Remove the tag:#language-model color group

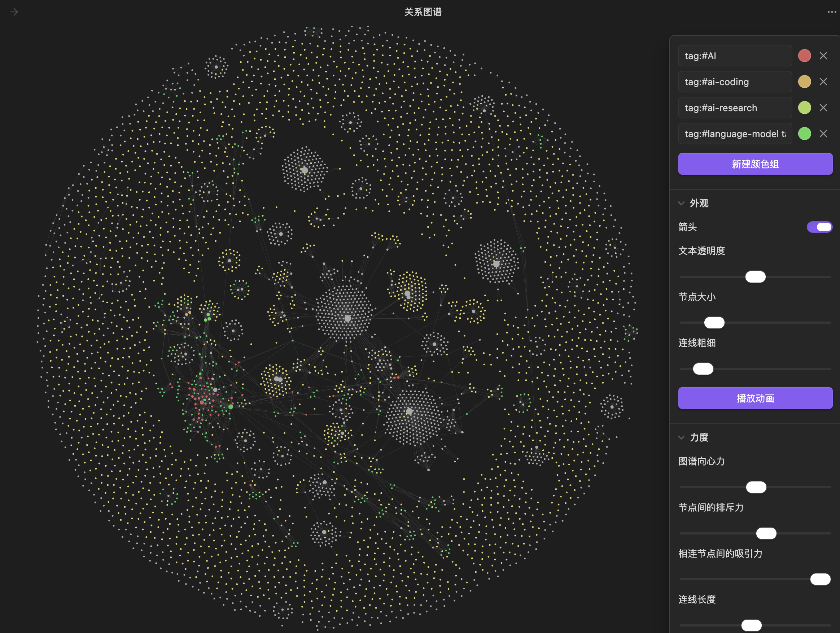tap(823, 134)
